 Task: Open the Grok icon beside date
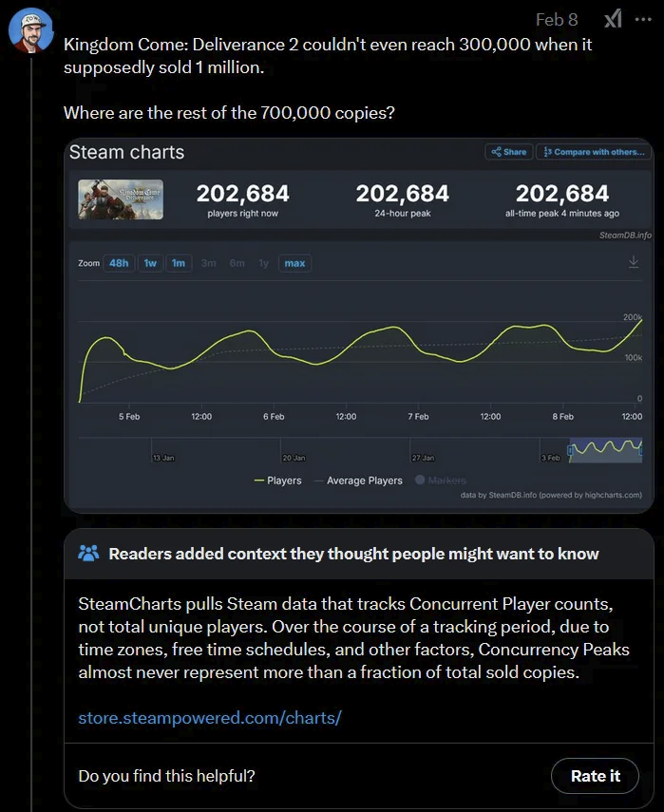[614, 20]
